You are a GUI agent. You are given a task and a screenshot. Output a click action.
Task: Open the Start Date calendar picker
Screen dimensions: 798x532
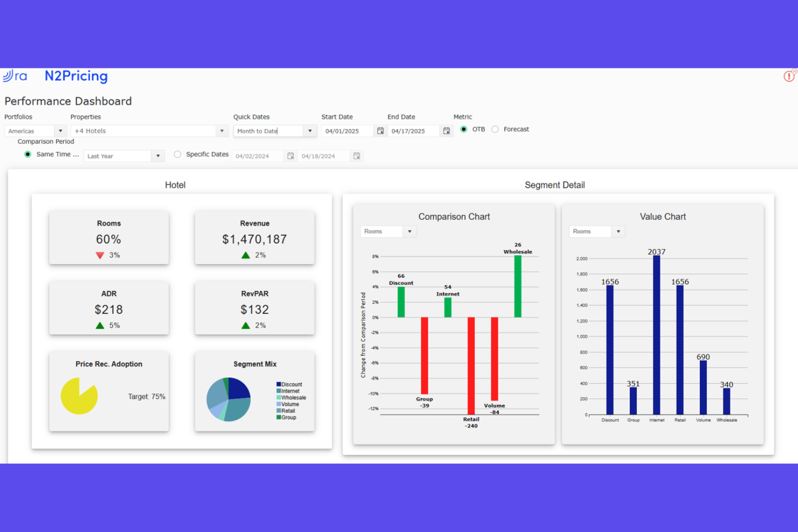(x=380, y=130)
